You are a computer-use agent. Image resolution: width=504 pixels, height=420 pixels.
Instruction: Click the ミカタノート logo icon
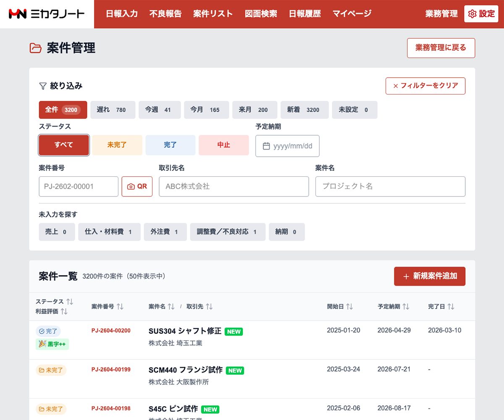[x=18, y=13]
